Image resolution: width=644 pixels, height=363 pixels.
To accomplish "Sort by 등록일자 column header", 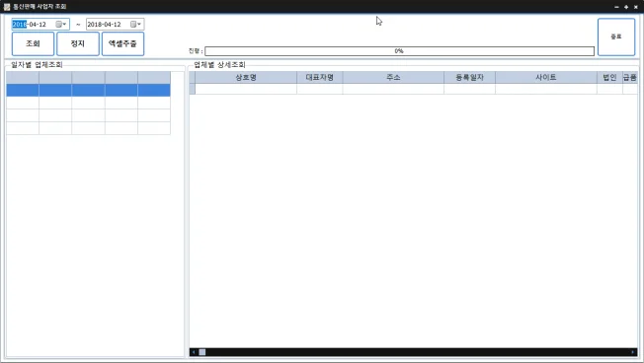I will pyautogui.click(x=469, y=77).
